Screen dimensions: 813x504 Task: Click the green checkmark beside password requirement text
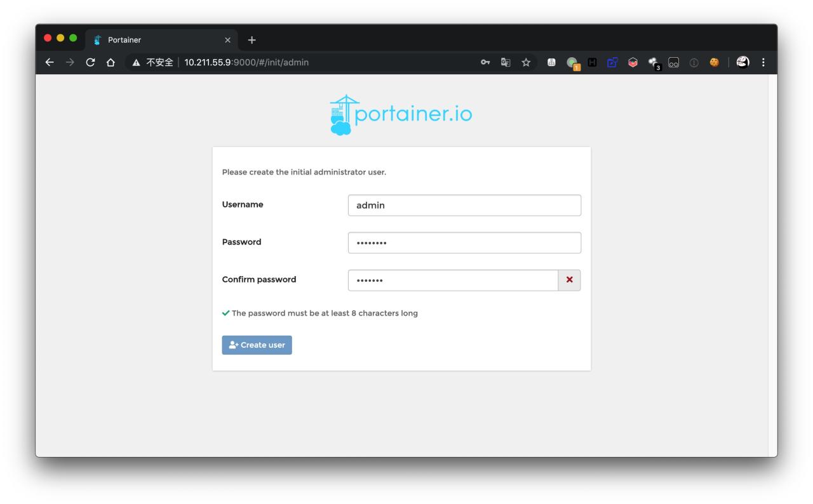click(x=225, y=312)
